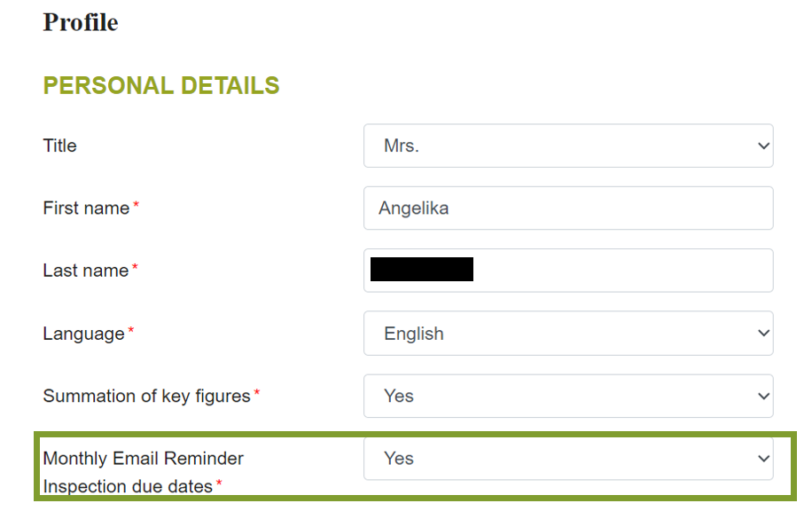Click the arrow on Summation of key figures select
Viewport: 812px width, 511px height.
763,396
